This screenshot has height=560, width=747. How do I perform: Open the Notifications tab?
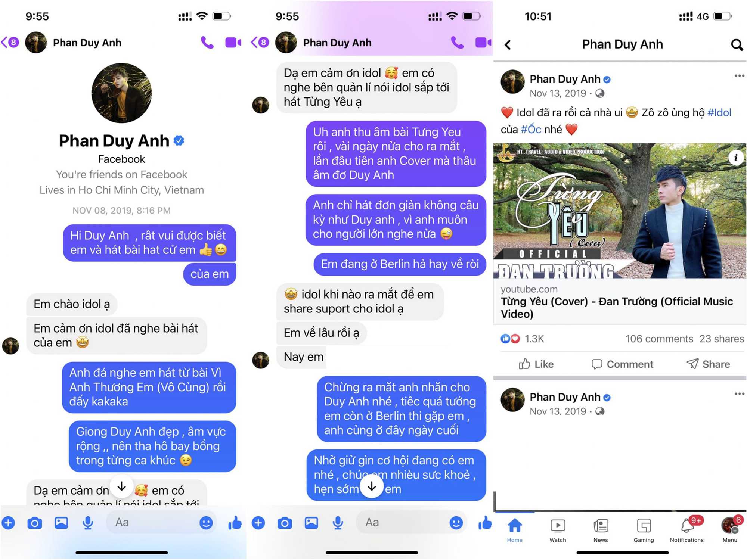687,530
